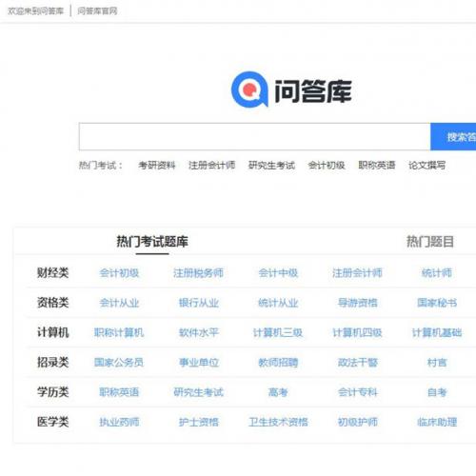Open 计算机基础 question bank
The width and height of the screenshot is (476, 476).
click(x=437, y=332)
